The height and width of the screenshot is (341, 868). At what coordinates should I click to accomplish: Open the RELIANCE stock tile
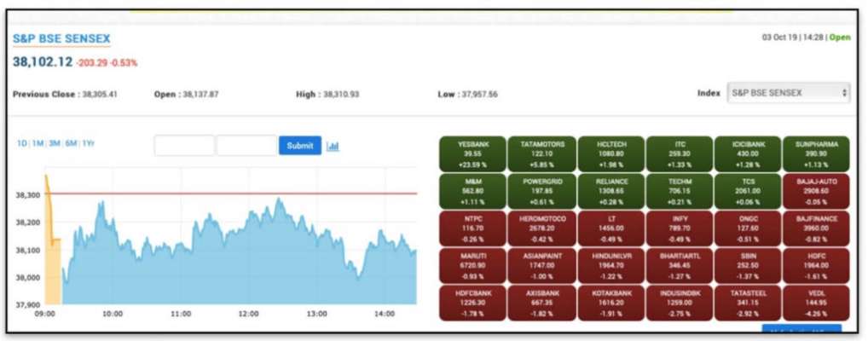coord(611,191)
